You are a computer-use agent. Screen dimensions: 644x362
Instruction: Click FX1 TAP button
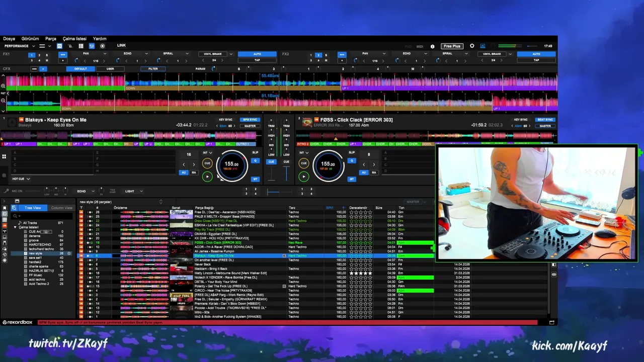coord(257,60)
